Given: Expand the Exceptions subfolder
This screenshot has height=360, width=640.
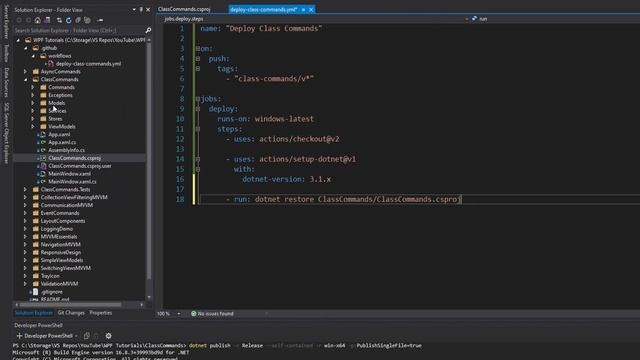Looking at the screenshot, I should pos(33,95).
